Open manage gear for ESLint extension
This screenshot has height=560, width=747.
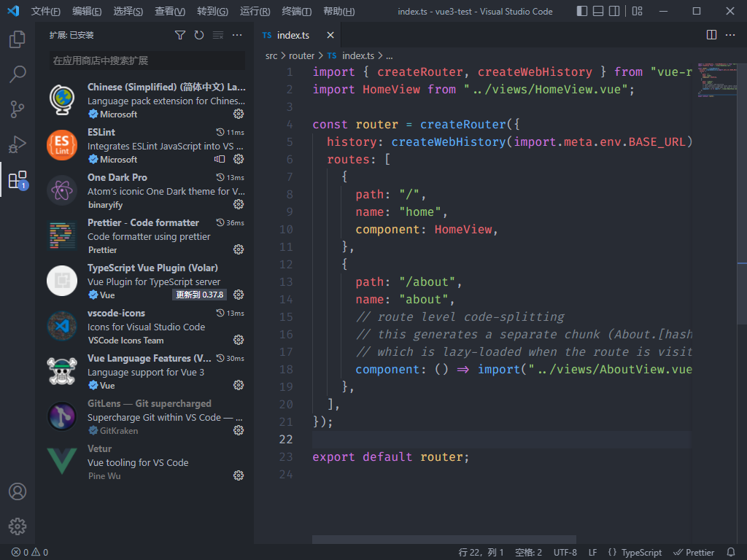coord(239,159)
